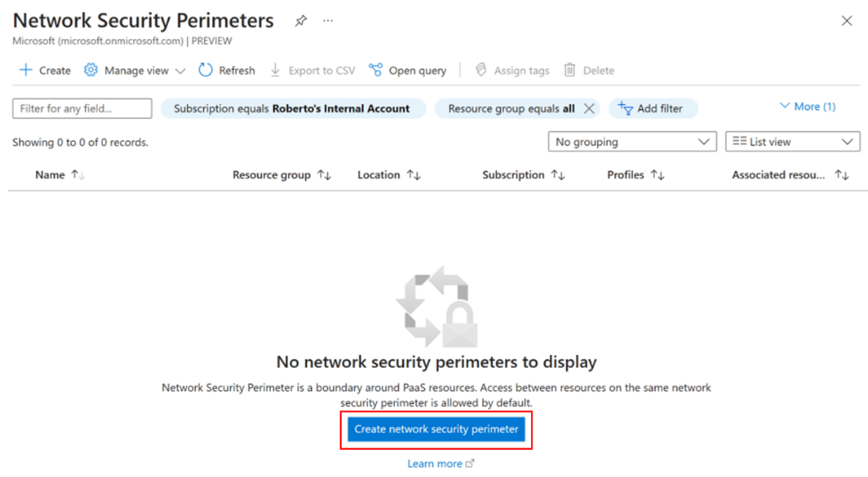Open query in Resource Graph
The height and width of the screenshot is (477, 868).
[x=408, y=70]
